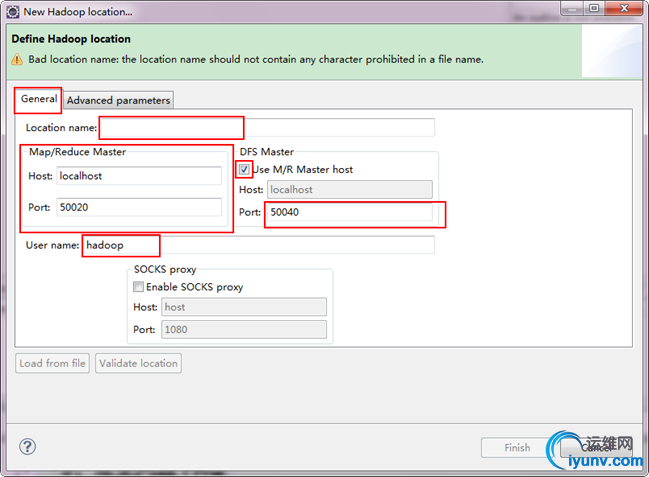649x477 pixels.
Task: Minimize the dialog window
Action: point(572,8)
